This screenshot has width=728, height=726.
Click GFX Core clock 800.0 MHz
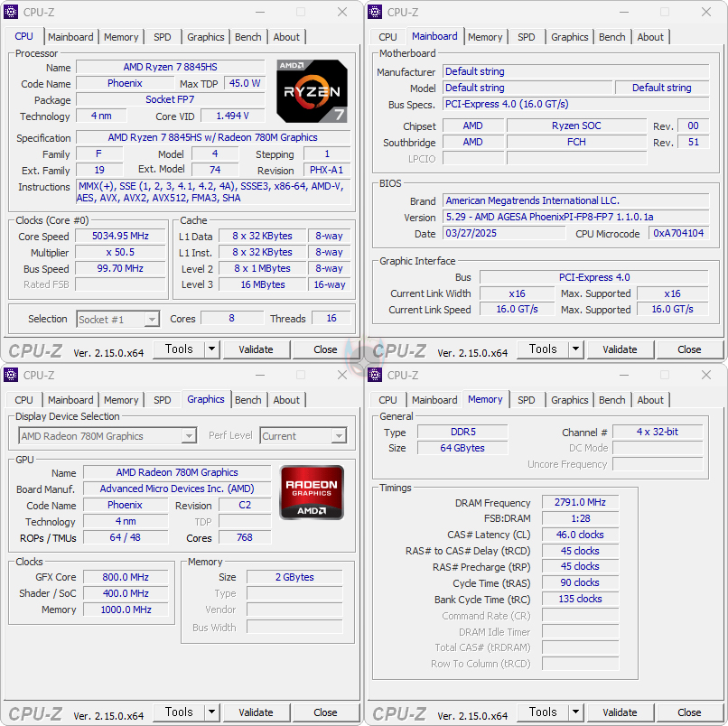[126, 577]
